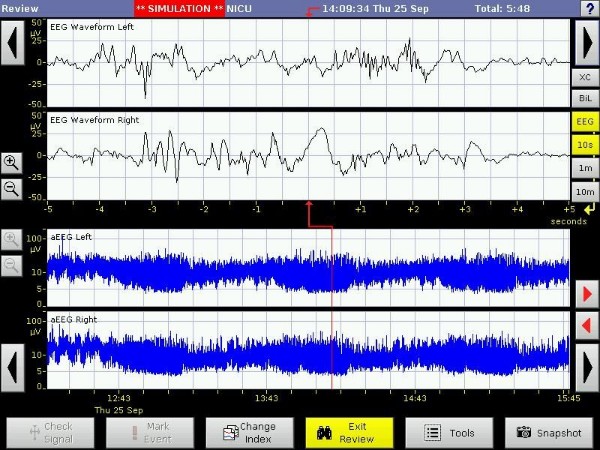Toggle the EEG waveform view button

point(585,122)
